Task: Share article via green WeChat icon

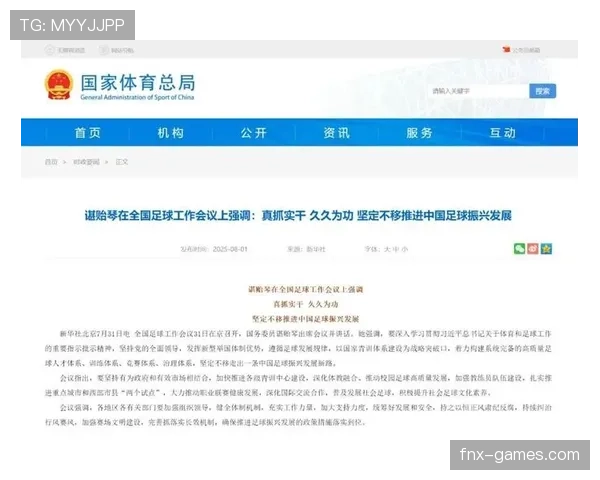Action: pyautogui.click(x=519, y=249)
